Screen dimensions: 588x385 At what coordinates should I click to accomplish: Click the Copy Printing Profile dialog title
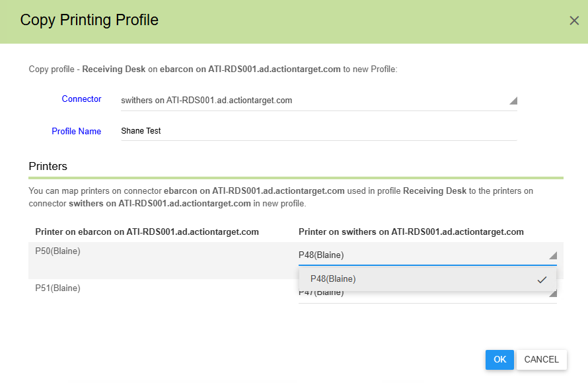pyautogui.click(x=89, y=20)
